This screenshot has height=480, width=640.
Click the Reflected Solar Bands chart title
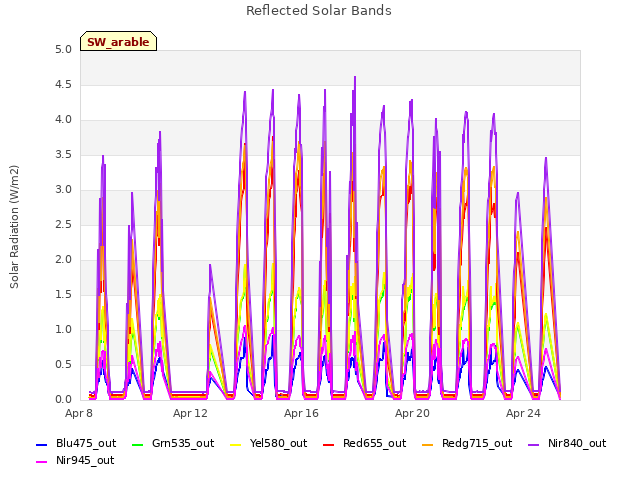[x=319, y=11]
